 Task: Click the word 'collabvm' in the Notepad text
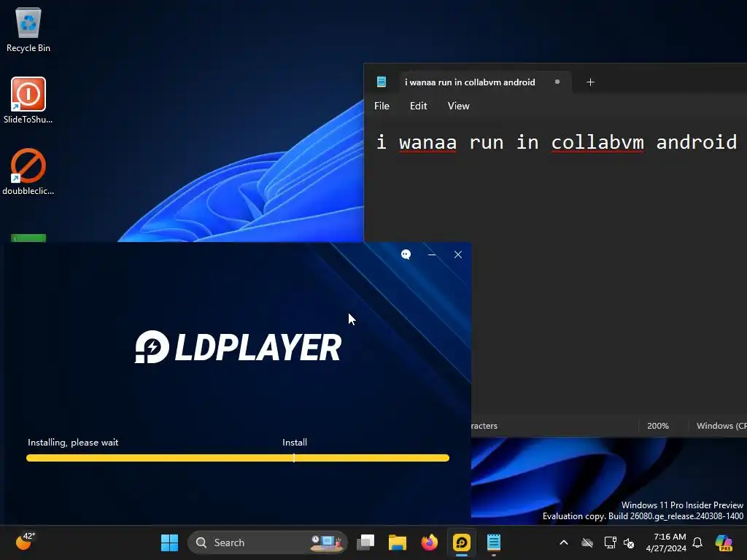click(x=597, y=142)
